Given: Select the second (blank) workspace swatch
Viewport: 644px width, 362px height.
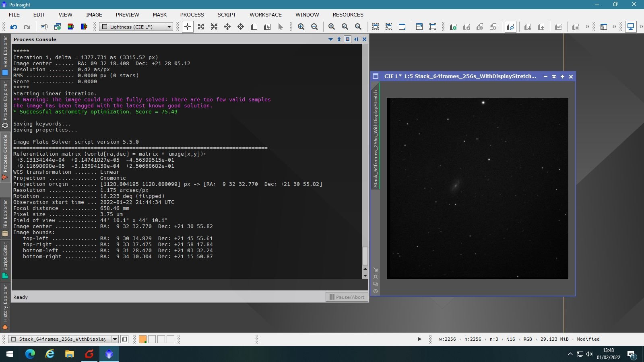Looking at the screenshot, I should click(x=152, y=339).
